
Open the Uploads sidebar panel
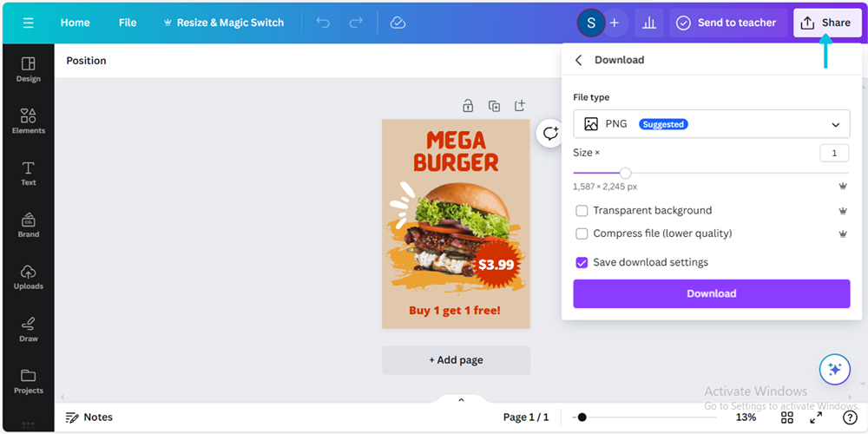coord(29,278)
